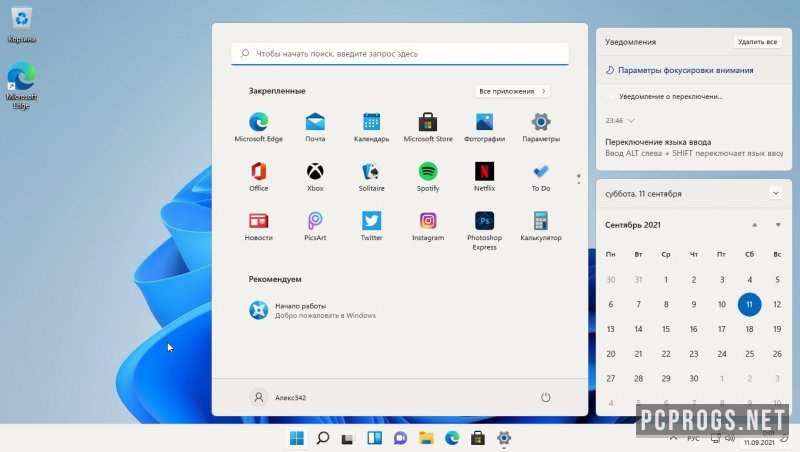Open Microsoft Edge from pinned apps
This screenshot has width=800, height=452.
pos(259,127)
